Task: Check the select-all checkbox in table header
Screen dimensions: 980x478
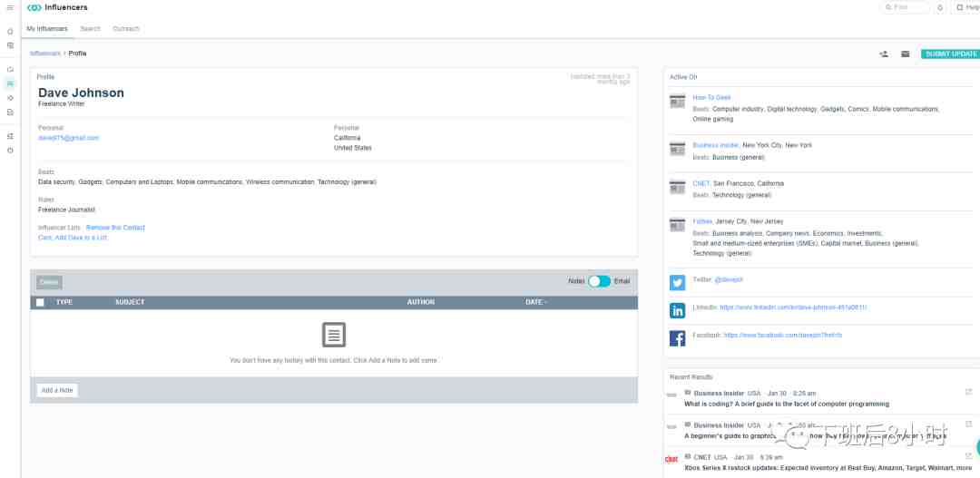Action: 40,302
